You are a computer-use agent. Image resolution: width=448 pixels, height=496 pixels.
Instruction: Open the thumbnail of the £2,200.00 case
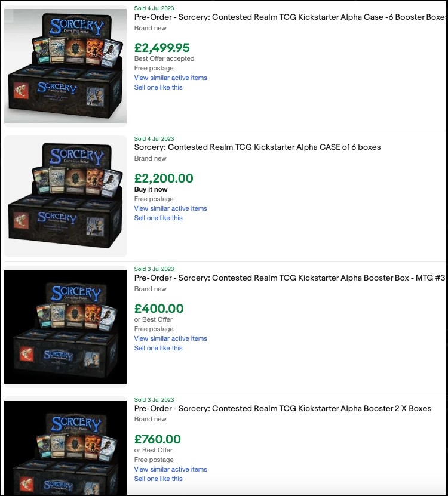pyautogui.click(x=65, y=195)
